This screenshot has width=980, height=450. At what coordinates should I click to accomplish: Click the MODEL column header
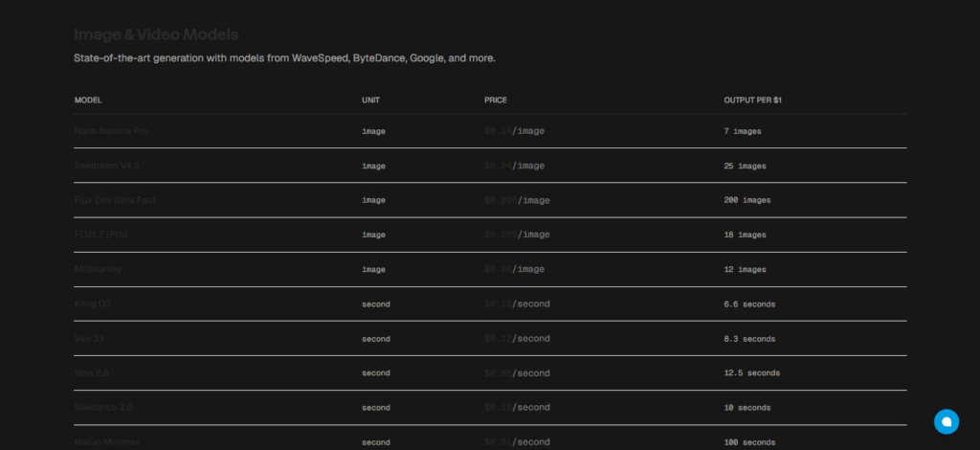[88, 100]
